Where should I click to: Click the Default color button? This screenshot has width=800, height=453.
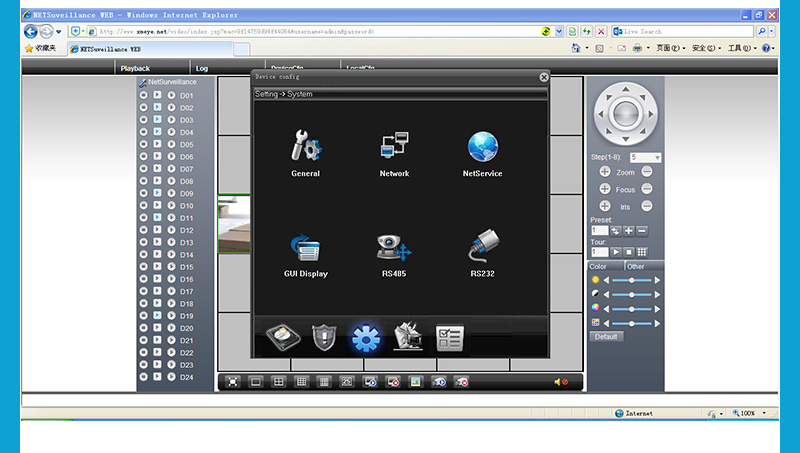[605, 337]
